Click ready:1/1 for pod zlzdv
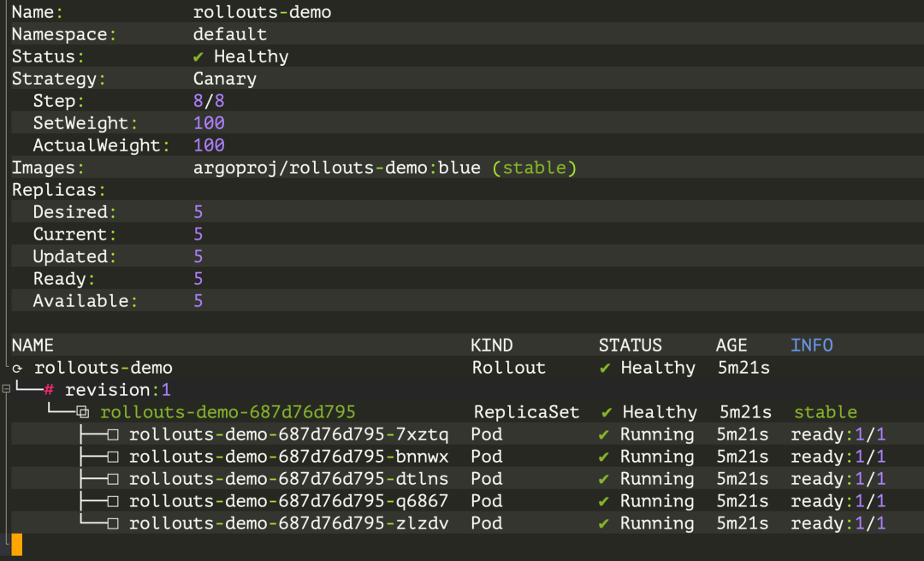The width and height of the screenshot is (924, 561). (x=838, y=523)
